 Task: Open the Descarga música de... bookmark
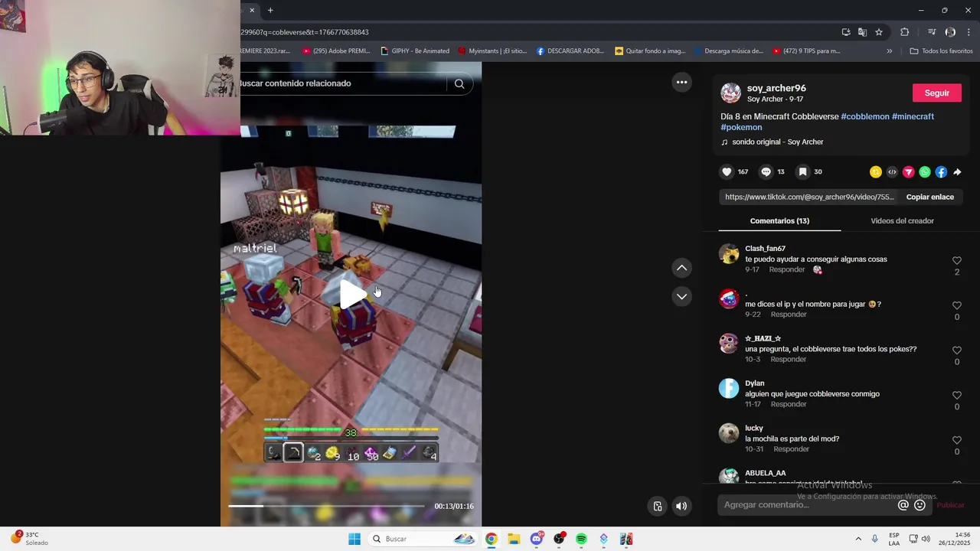[729, 51]
